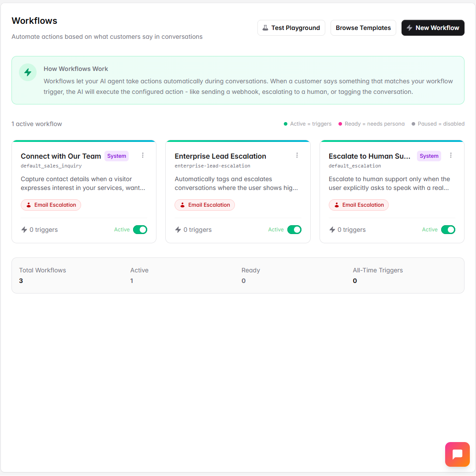This screenshot has height=476, width=476.
Task: Open the options menu on Connect with Our Team card
Action: (x=142, y=155)
